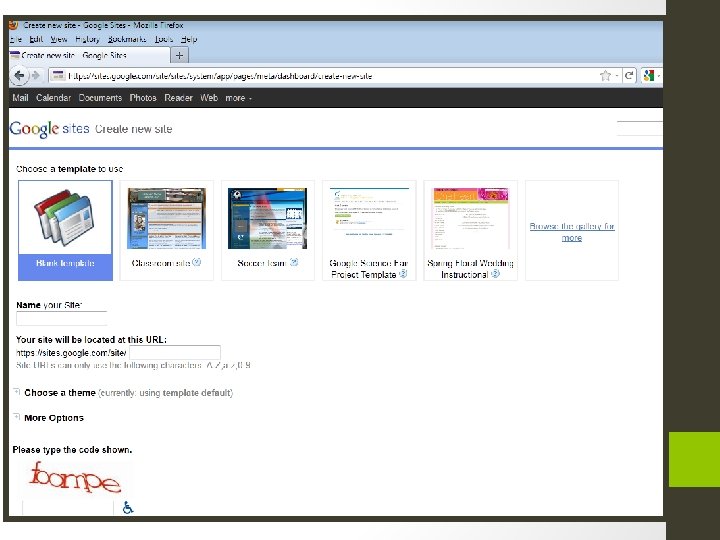The image size is (720, 540).
Task: Click the browser Back arrow button
Action: pos(19,75)
